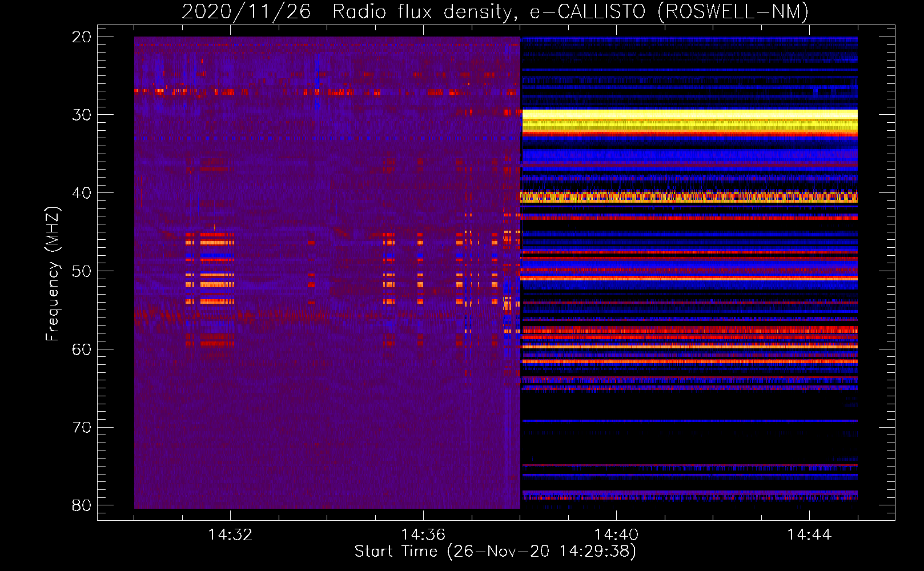Click the 14:32 time tick label
This screenshot has height=571, width=924.
click(x=230, y=535)
